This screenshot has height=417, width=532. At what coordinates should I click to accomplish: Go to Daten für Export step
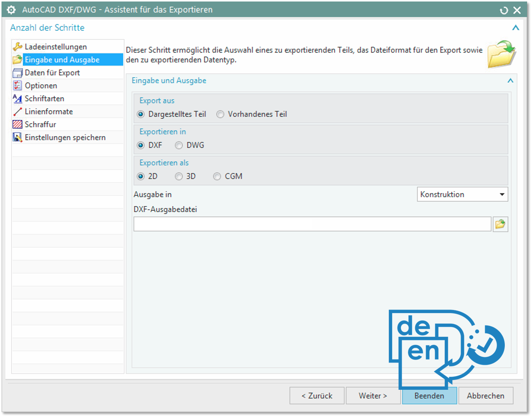68,73
